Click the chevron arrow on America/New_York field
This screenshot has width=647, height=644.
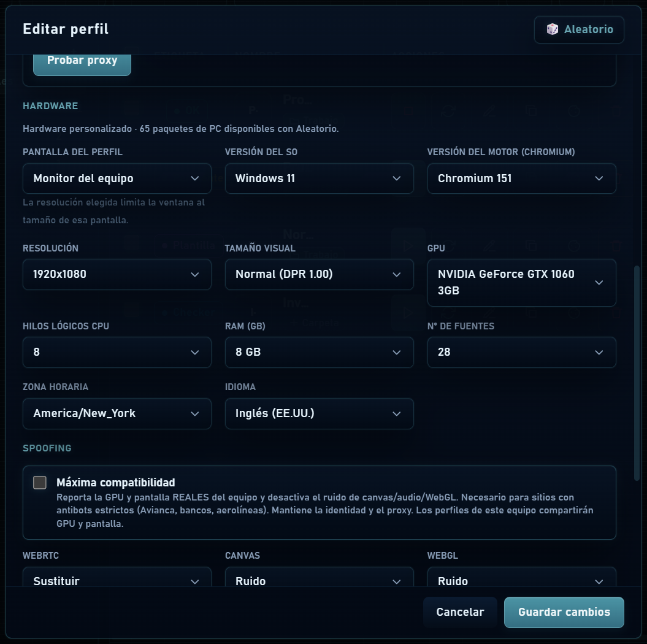click(x=195, y=414)
